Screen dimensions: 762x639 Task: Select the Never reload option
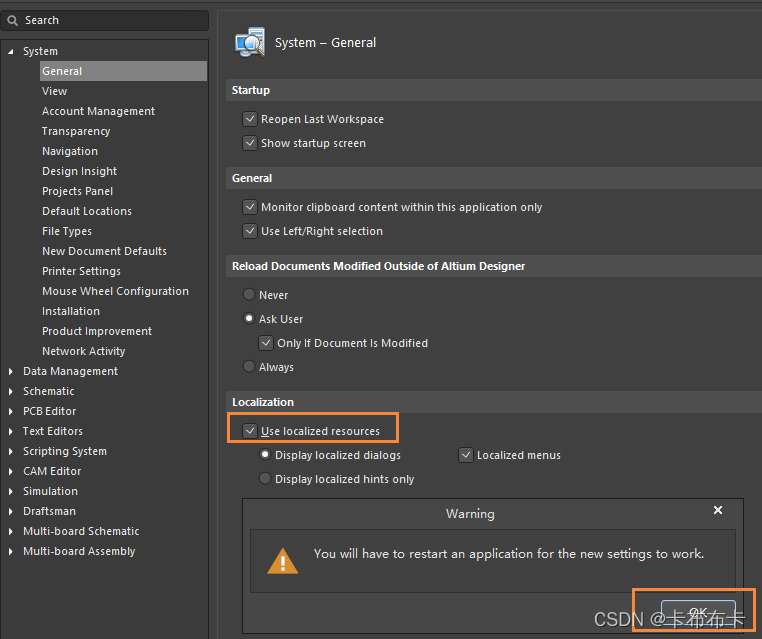(250, 295)
